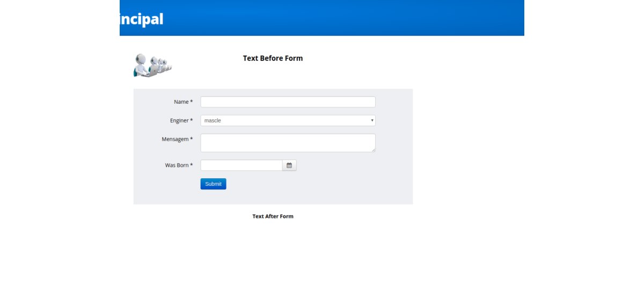
Task: Select the Was Born date input
Action: click(x=241, y=165)
